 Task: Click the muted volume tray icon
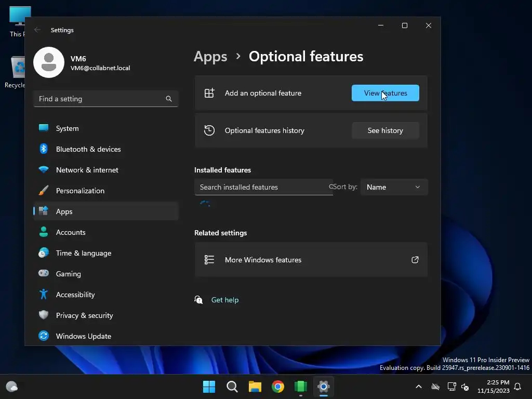(465, 387)
